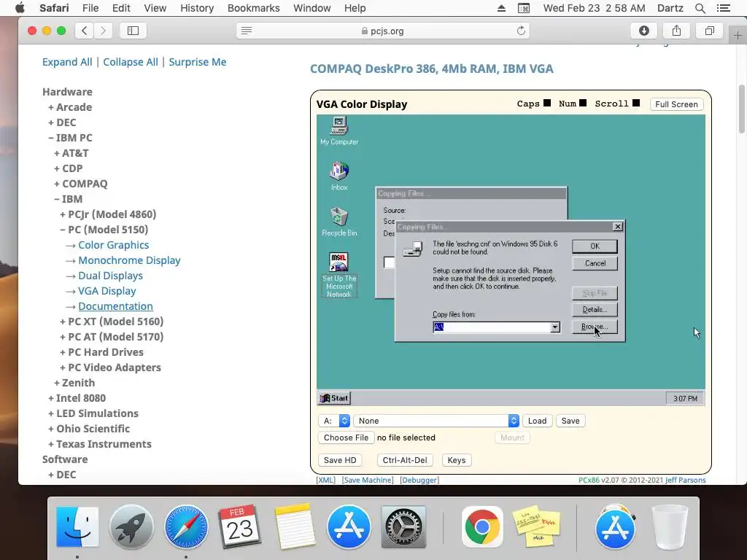Click the Load diskette button
This screenshot has height=560, width=747.
tap(538, 421)
